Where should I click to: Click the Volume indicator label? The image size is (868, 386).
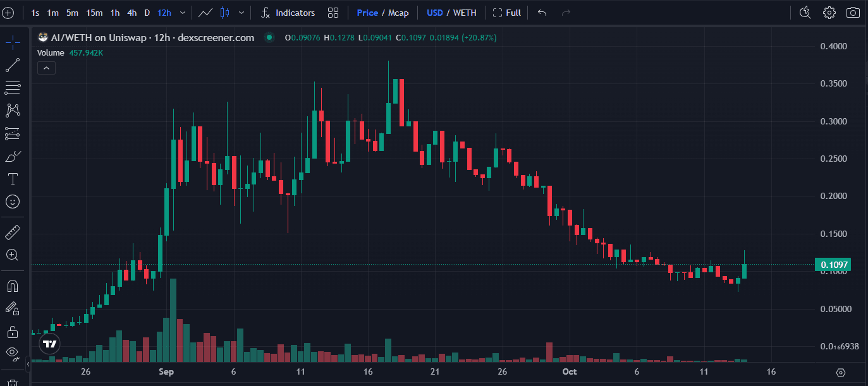[51, 53]
